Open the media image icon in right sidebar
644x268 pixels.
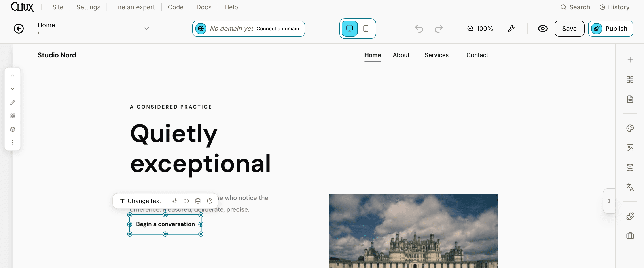click(x=630, y=148)
